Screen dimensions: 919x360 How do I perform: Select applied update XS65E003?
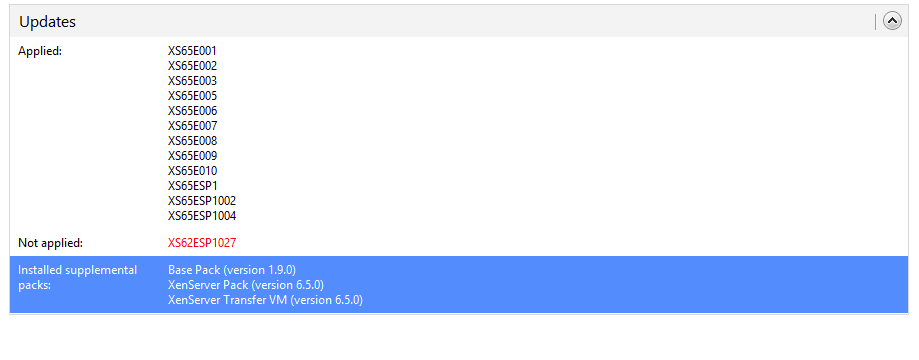[192, 81]
